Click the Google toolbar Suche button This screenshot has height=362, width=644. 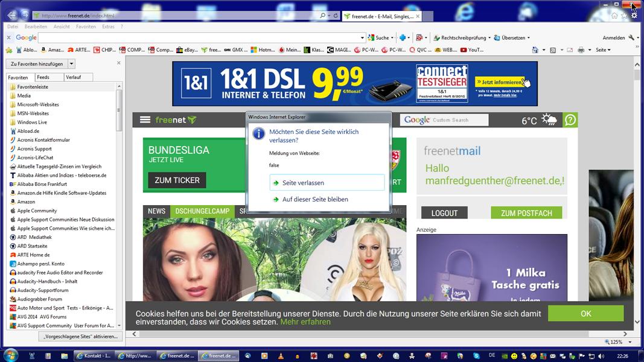pyautogui.click(x=378, y=37)
